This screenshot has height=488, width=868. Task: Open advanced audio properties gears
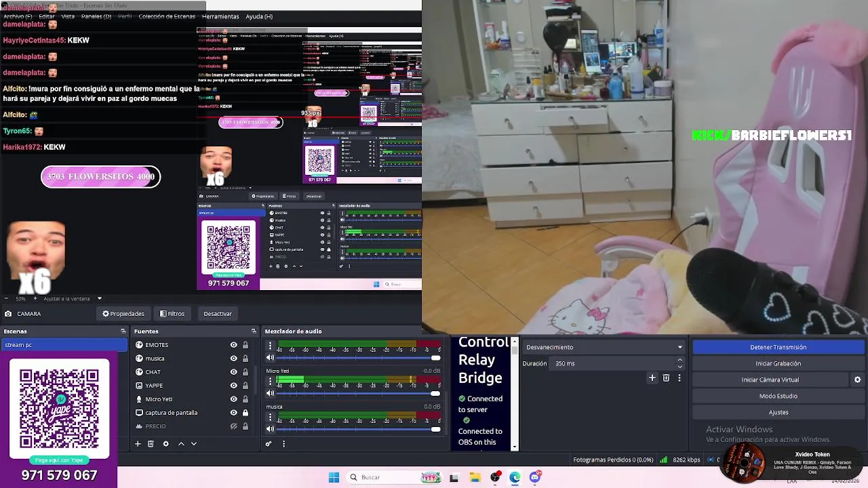click(269, 444)
